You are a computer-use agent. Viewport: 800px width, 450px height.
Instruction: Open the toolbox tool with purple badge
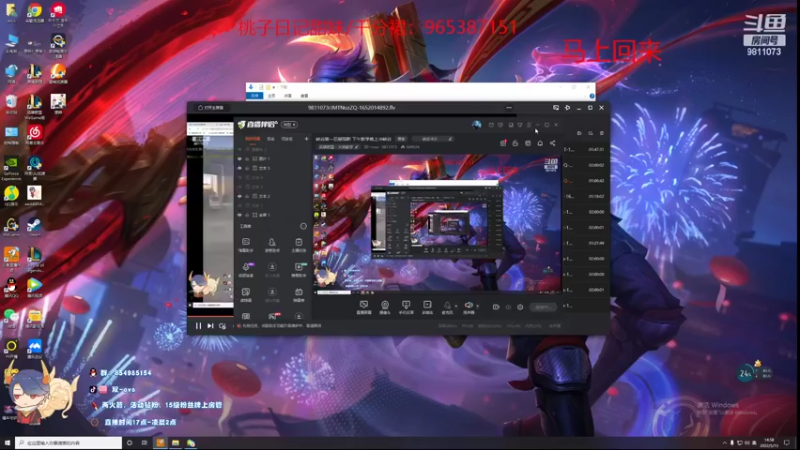click(246, 269)
